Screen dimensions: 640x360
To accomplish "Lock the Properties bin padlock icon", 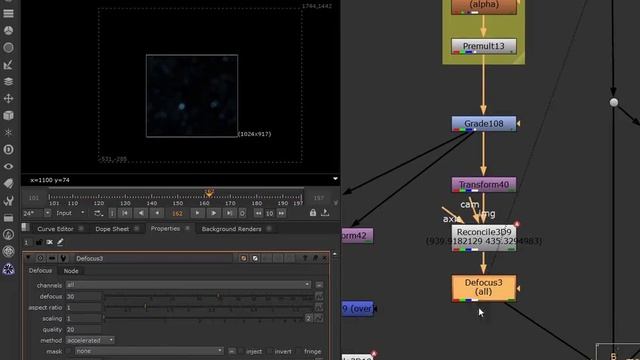I will click(x=39, y=242).
